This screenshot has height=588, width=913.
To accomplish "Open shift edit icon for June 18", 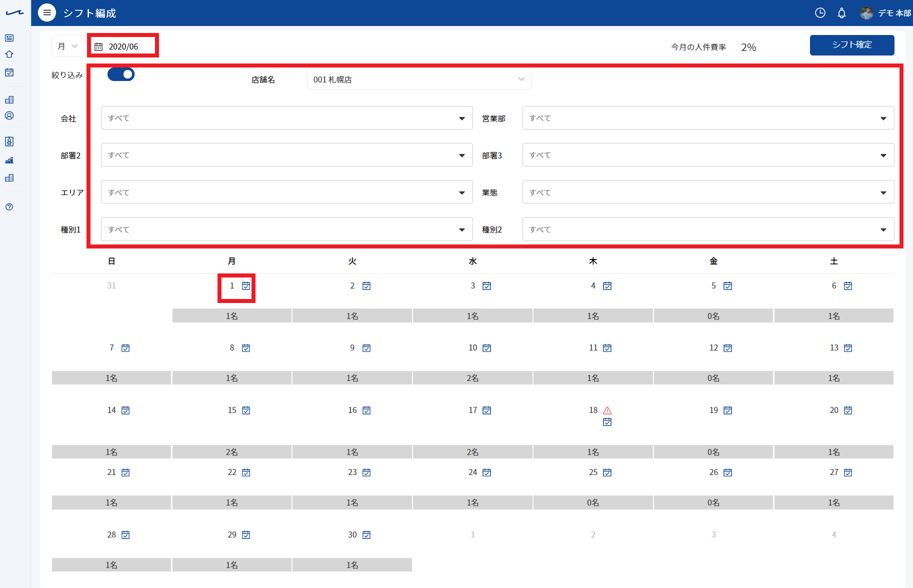I will (x=607, y=422).
